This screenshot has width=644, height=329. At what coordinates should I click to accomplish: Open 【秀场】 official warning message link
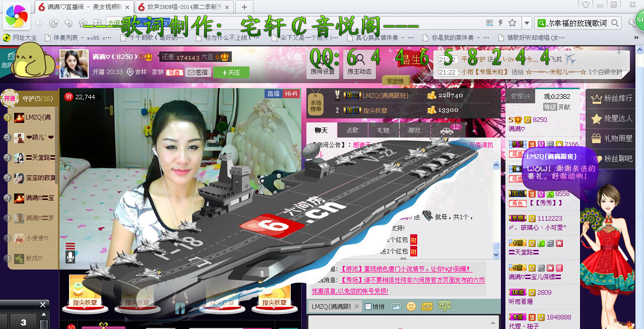coord(398,285)
